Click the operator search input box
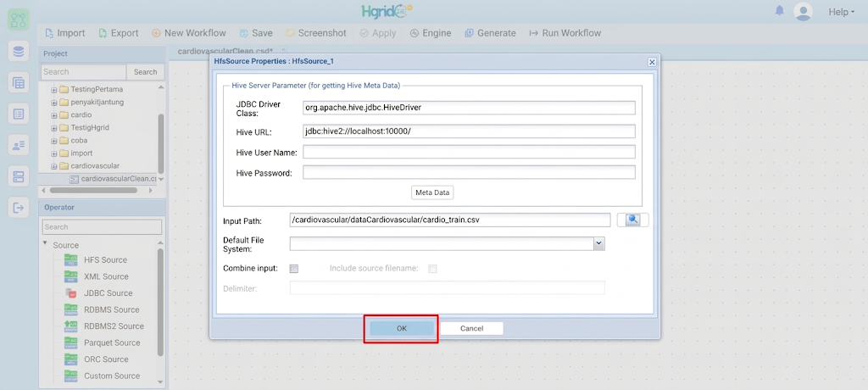 point(102,226)
